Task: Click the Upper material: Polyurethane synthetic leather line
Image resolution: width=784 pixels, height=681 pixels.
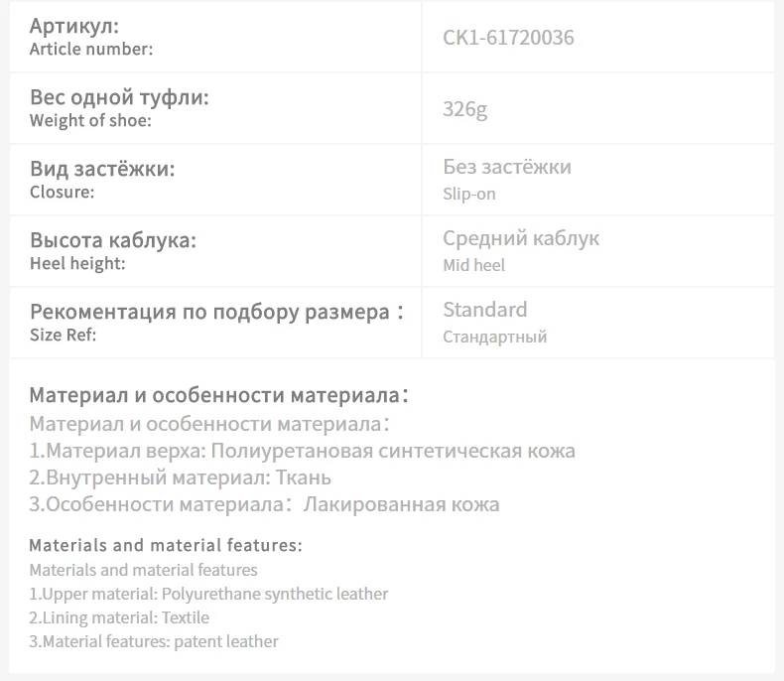Action: 208,594
